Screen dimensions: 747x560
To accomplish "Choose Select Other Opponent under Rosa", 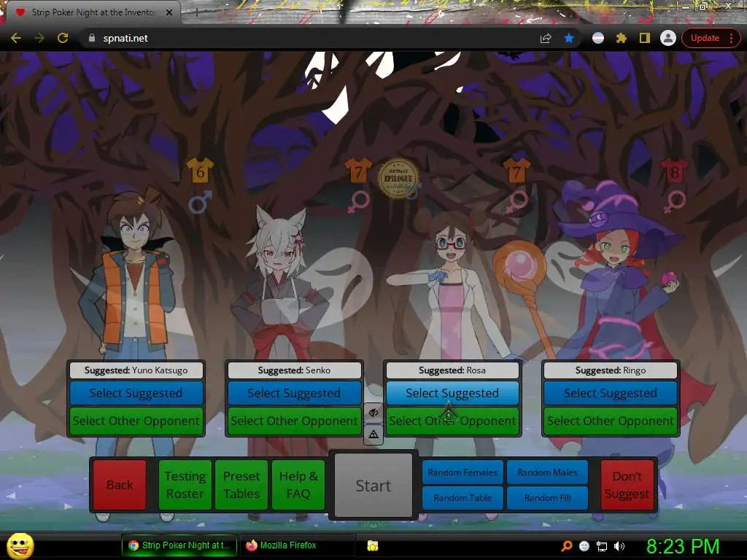I will tap(452, 421).
